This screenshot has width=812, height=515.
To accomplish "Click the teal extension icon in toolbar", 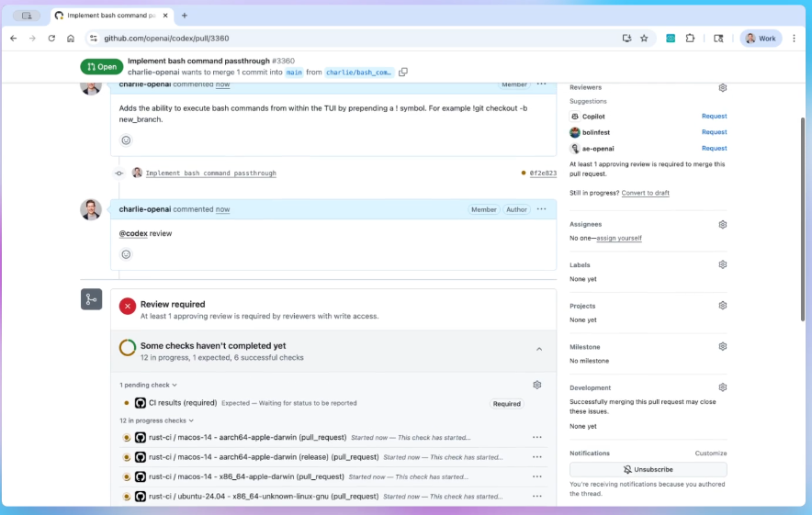I will 671,39.
